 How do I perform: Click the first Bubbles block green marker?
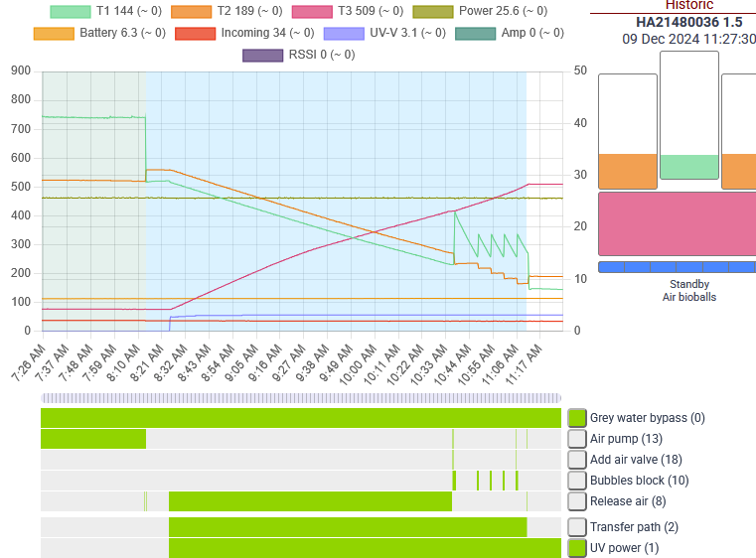click(x=454, y=481)
